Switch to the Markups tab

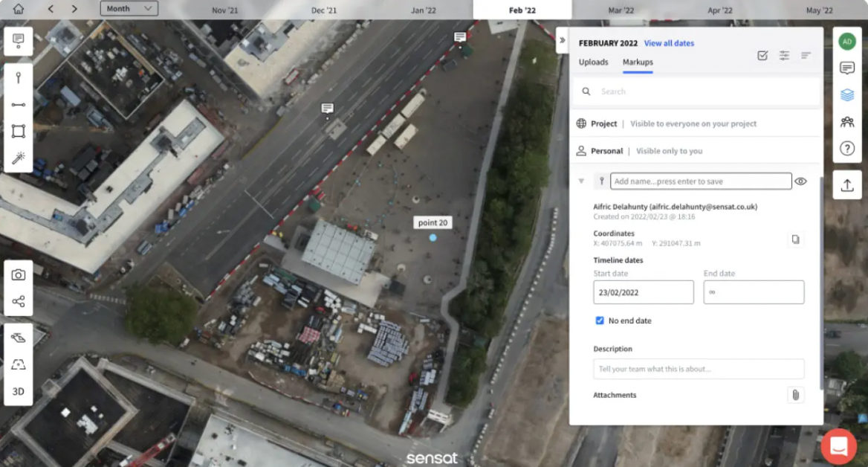click(x=638, y=62)
